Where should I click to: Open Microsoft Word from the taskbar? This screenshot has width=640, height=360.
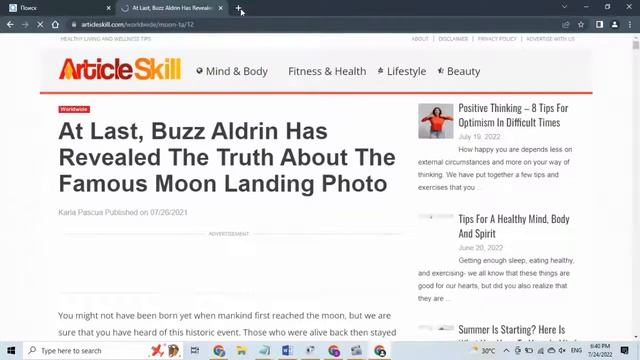(287, 351)
